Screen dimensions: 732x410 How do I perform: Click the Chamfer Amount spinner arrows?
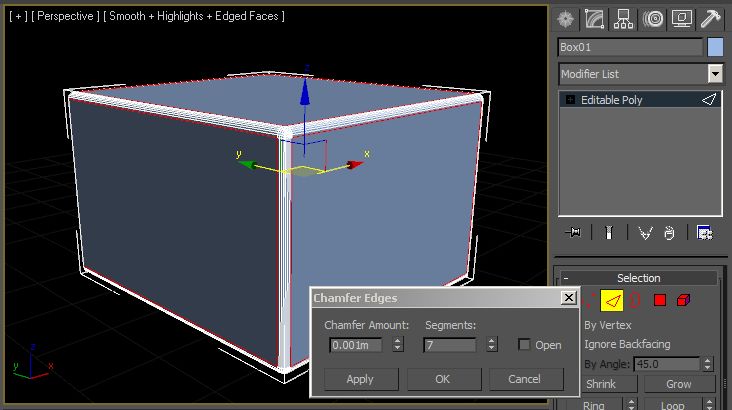point(397,345)
